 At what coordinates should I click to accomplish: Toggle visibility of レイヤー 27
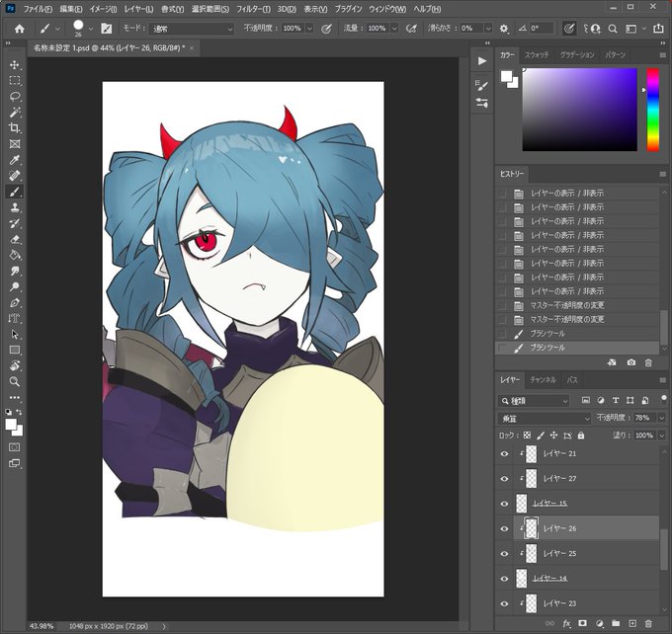tap(504, 479)
